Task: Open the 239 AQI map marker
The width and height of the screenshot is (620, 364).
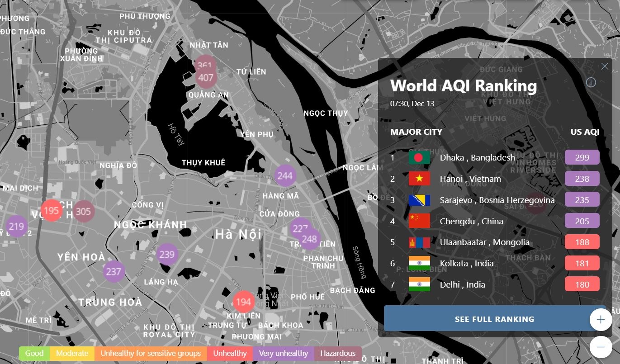Action: [167, 255]
